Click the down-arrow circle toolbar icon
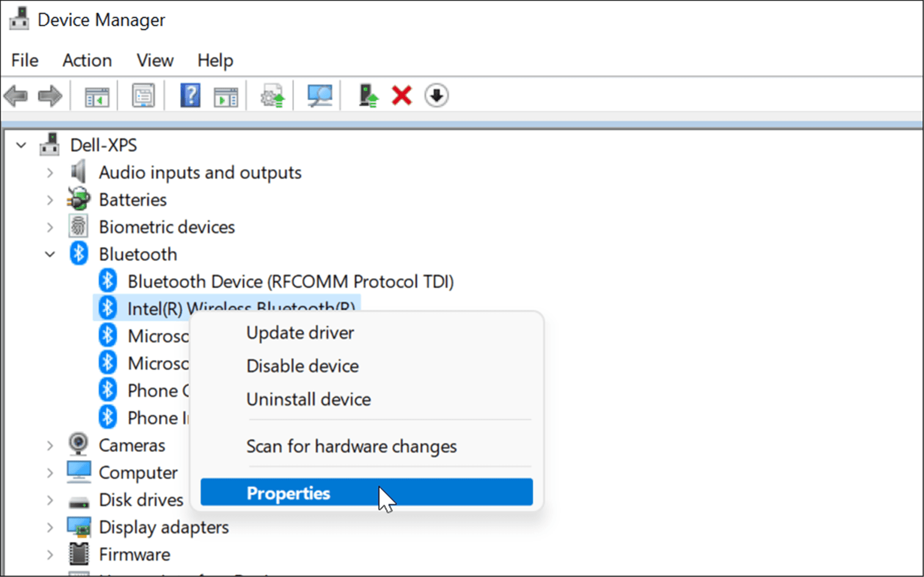Viewport: 924px width, 577px height. [x=436, y=96]
